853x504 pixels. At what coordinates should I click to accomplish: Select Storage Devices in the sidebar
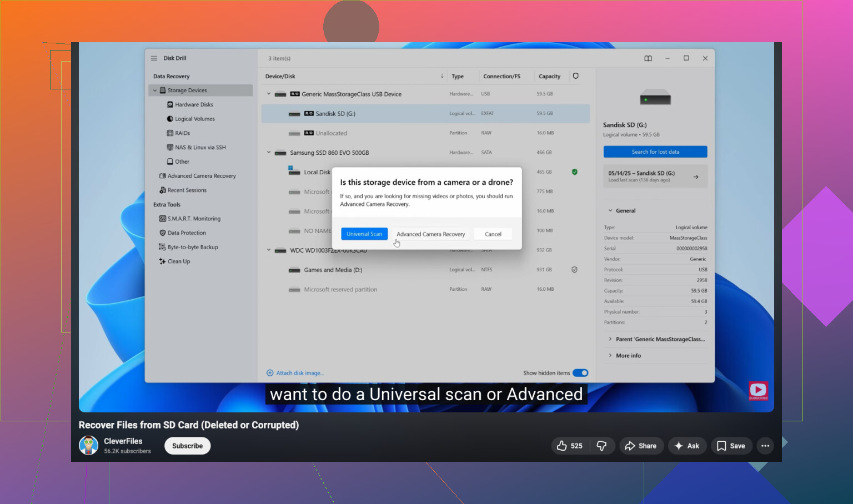coord(200,90)
